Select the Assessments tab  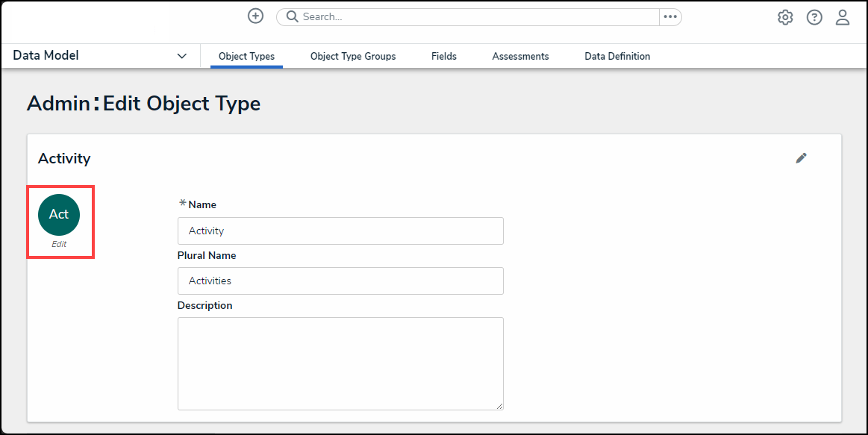click(x=520, y=57)
